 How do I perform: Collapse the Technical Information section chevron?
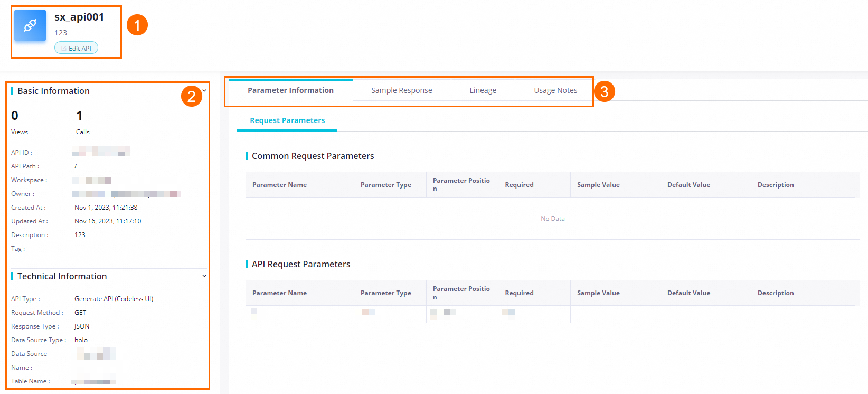click(204, 276)
